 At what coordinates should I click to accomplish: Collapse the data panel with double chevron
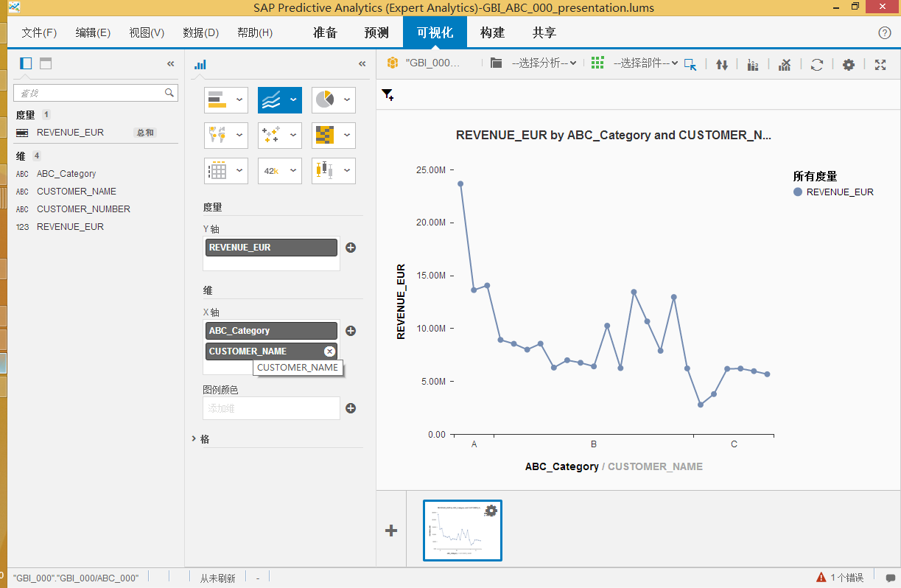point(171,64)
